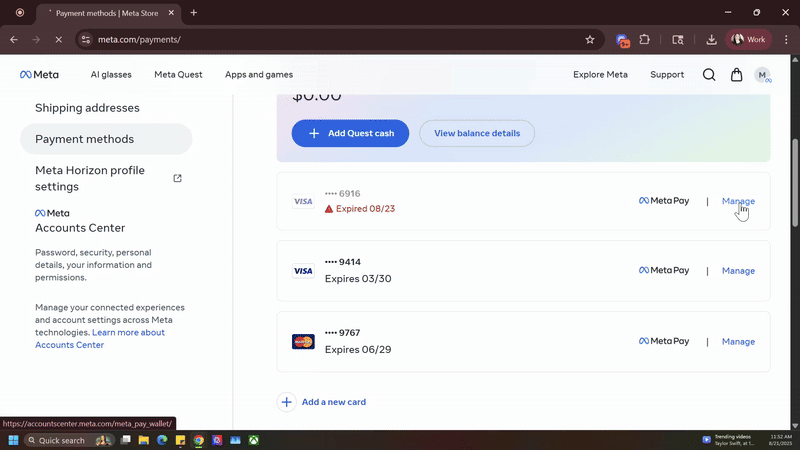The height and width of the screenshot is (450, 800).
Task: Open the Meta Quest navigation menu
Action: pos(178,75)
